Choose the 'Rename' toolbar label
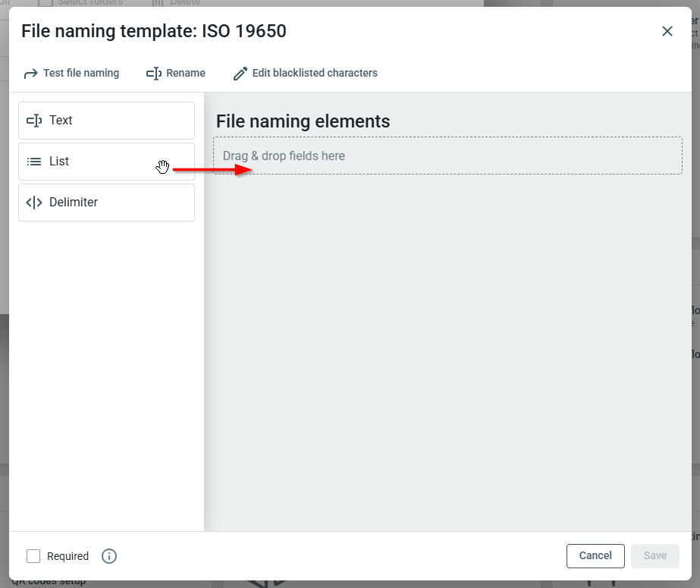The width and height of the screenshot is (700, 588). [x=186, y=74]
